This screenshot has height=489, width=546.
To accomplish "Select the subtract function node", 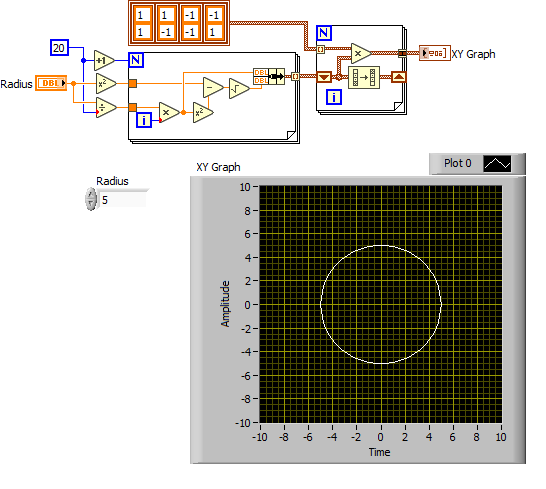I will click(212, 87).
